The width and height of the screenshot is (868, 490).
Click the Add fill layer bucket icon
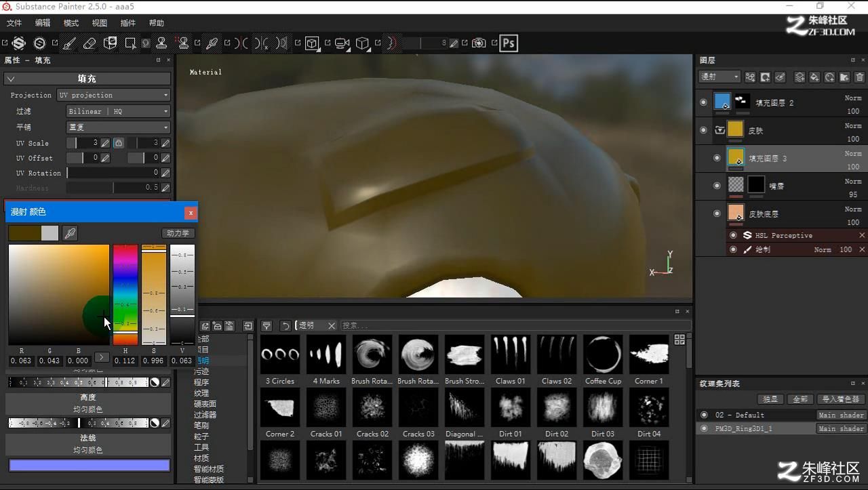coord(814,77)
